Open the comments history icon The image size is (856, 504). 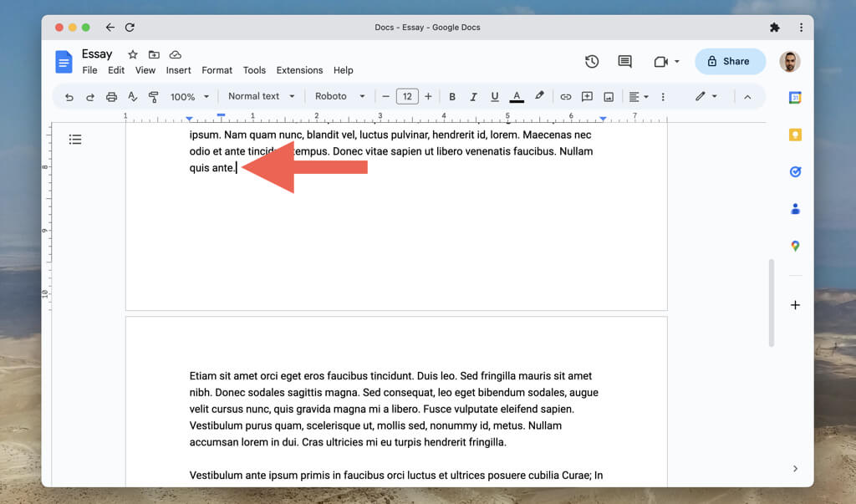point(624,61)
